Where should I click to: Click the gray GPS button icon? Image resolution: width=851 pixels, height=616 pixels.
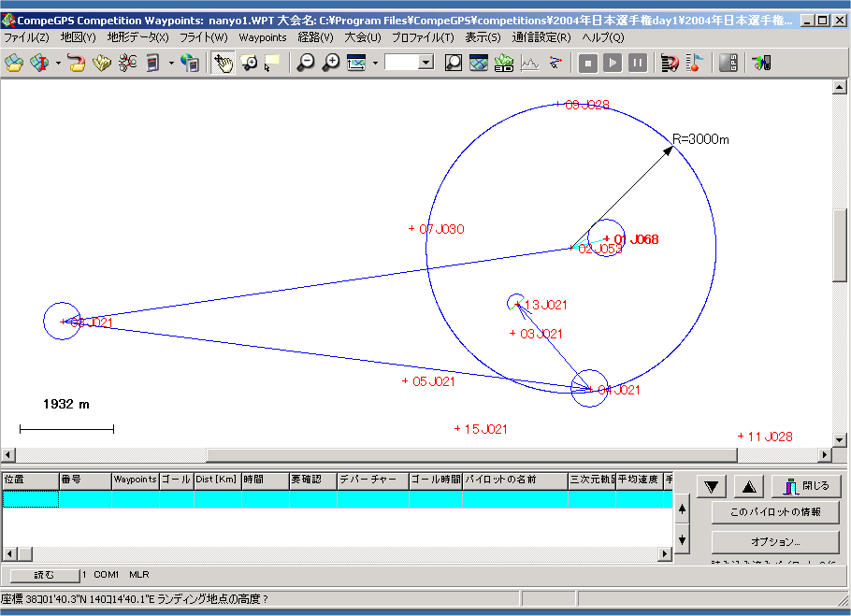[728, 63]
